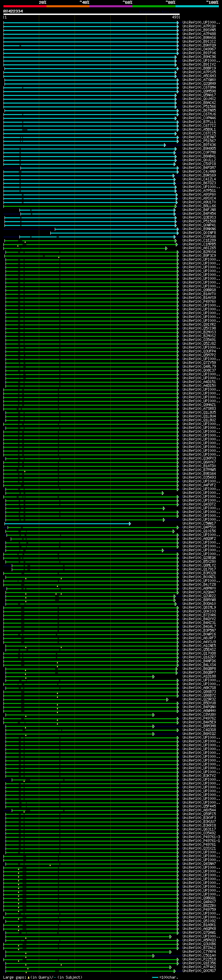This screenshot has height=980, width=222.
Task: Click label UniRef100_B3KTV2
Action: coord(199,775)
